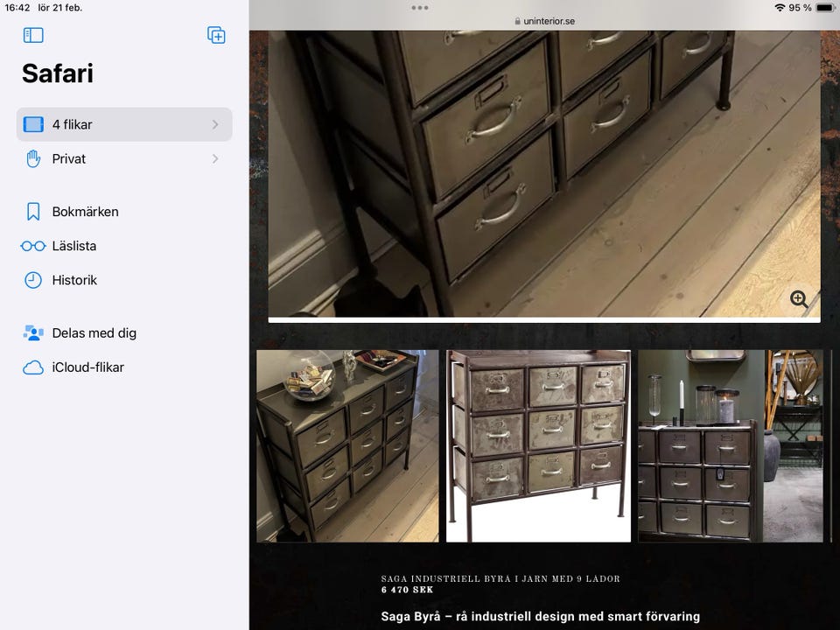Select the green-wall dresser with candles thumbnail
This screenshot has width=840, height=630.
pyautogui.click(x=731, y=445)
